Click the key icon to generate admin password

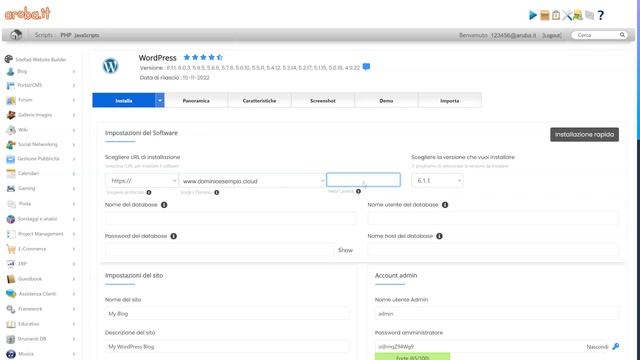click(616, 347)
